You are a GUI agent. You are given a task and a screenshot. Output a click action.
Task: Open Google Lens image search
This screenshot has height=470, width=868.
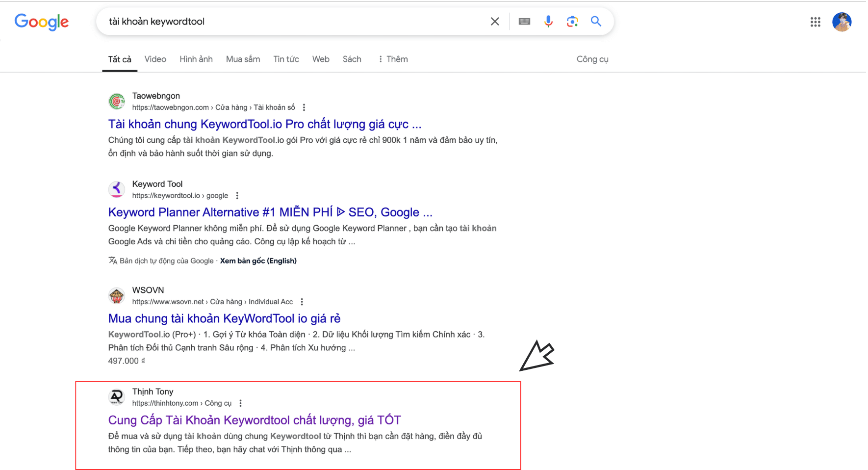(x=572, y=22)
